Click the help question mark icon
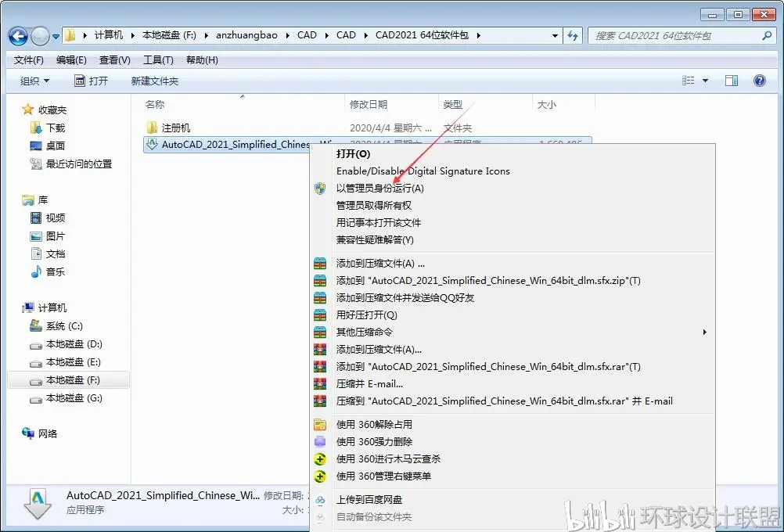The width and height of the screenshot is (784, 532). (760, 81)
